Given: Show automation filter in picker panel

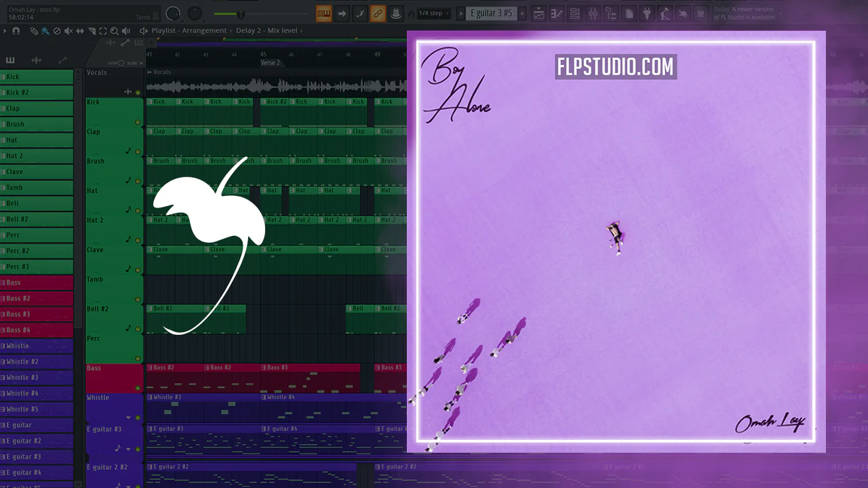Looking at the screenshot, I should coord(62,60).
